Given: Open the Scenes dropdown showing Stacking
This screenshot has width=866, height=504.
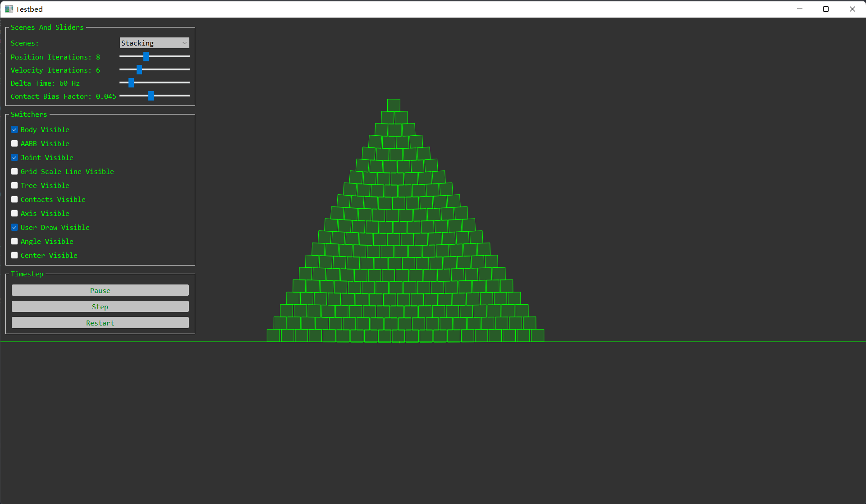Looking at the screenshot, I should click(x=154, y=43).
